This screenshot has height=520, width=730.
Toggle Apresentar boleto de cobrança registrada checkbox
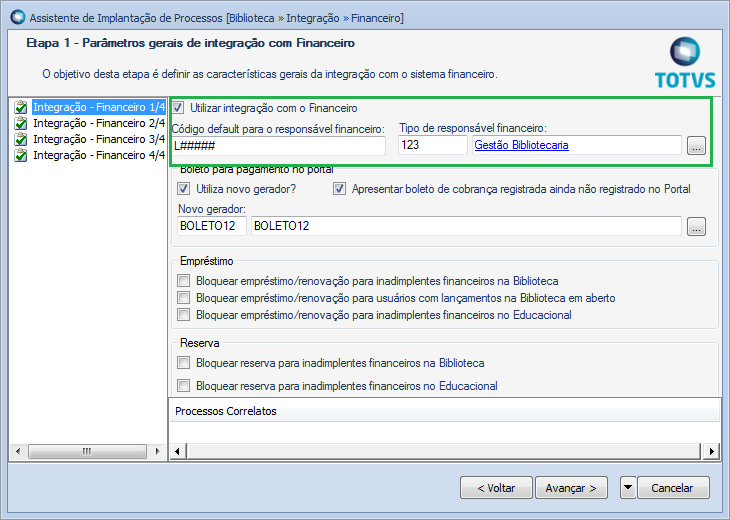[339, 189]
